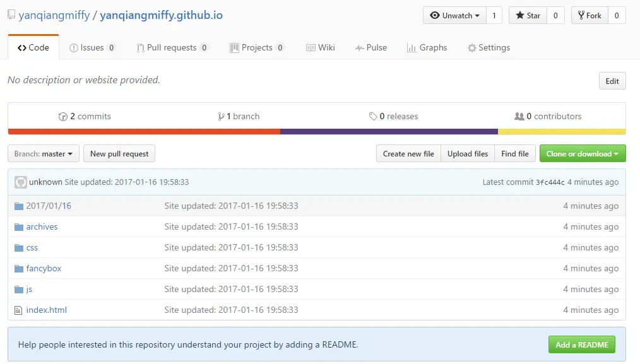Click Find file button
Viewport: 640px width, 364px height.
(515, 154)
